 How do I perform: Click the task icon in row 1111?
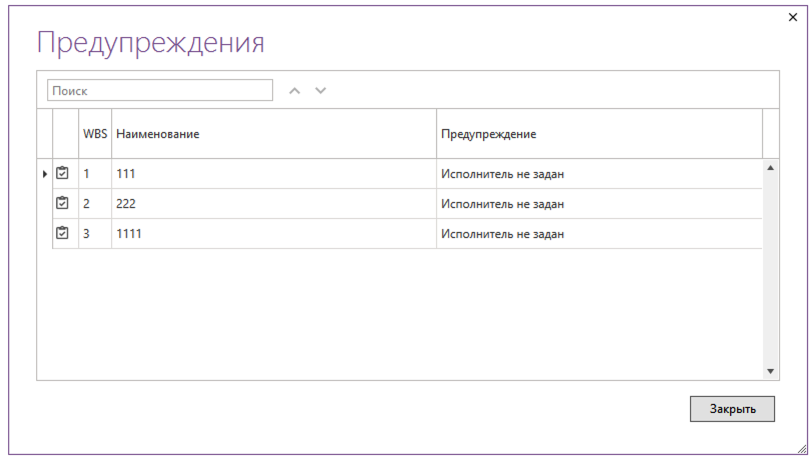[62, 233]
